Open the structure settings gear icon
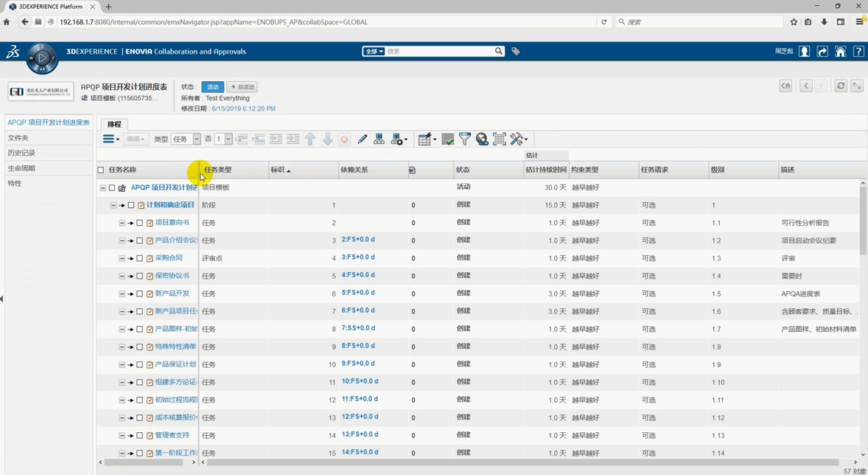 [x=399, y=139]
